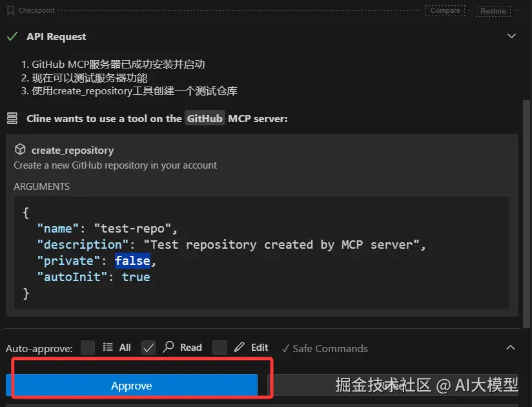Click 'Create a new GitHub repository' description
Image resolution: width=532 pixels, height=407 pixels.
pyautogui.click(x=115, y=165)
